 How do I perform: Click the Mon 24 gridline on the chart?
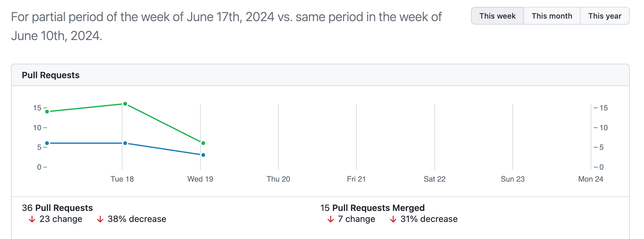[x=591, y=136]
